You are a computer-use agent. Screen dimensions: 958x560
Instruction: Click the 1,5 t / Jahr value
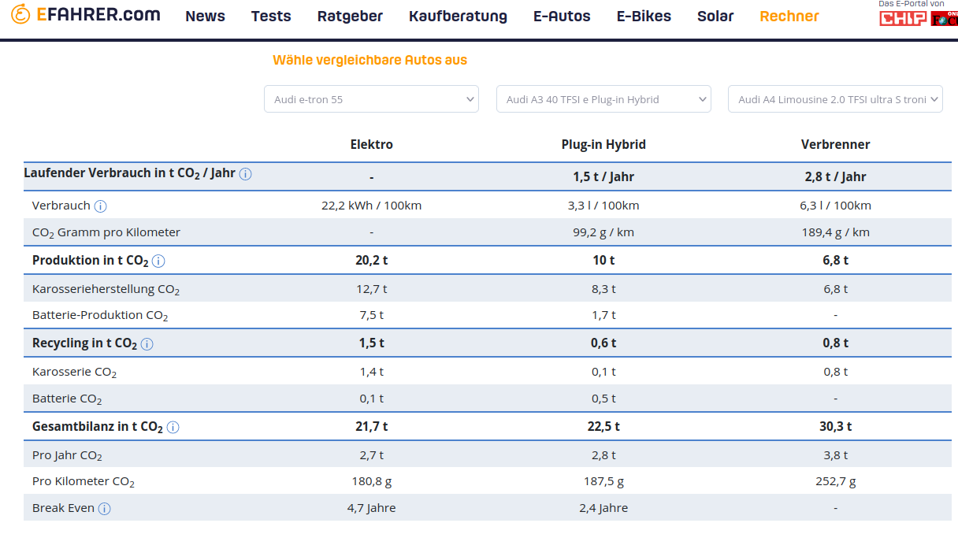pyautogui.click(x=603, y=177)
